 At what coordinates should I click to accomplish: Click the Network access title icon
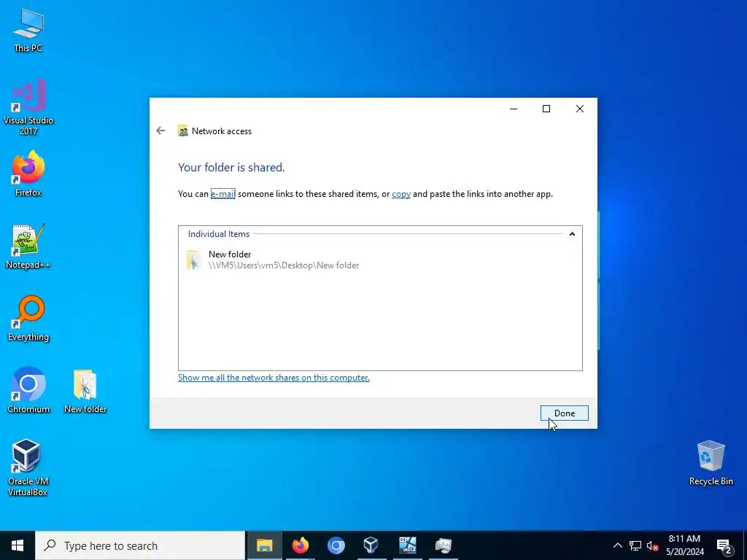coord(183,131)
